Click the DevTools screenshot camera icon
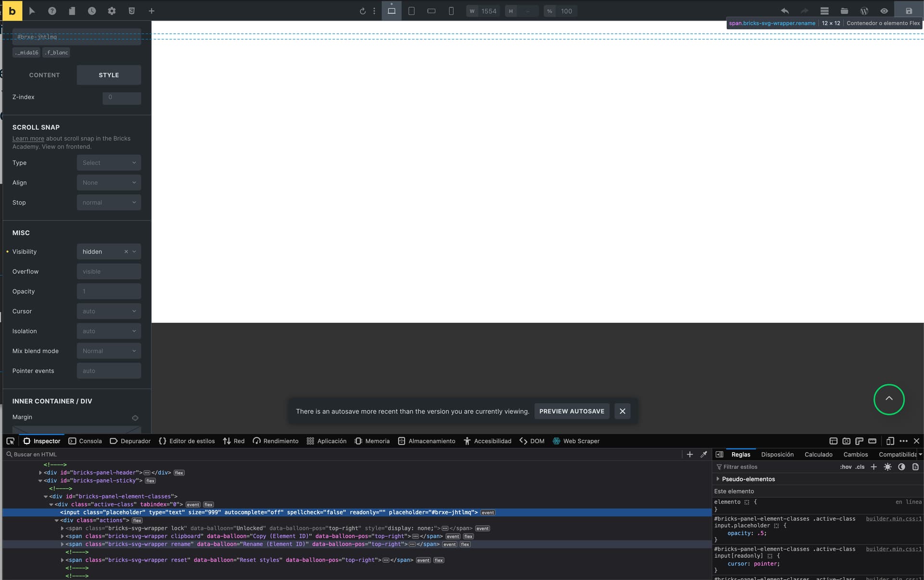924x580 pixels. coord(847,441)
